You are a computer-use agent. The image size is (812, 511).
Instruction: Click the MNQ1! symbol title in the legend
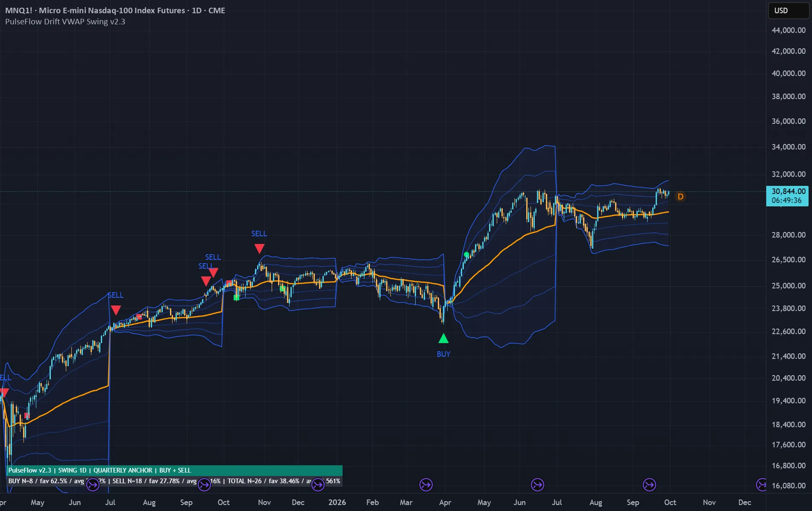point(115,10)
